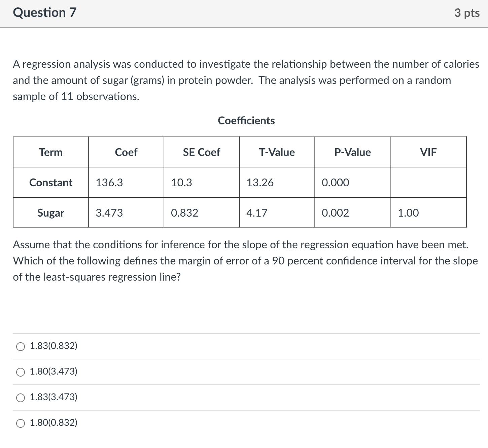Click the Constant row label
The height and width of the screenshot is (448, 488).
[50, 183]
